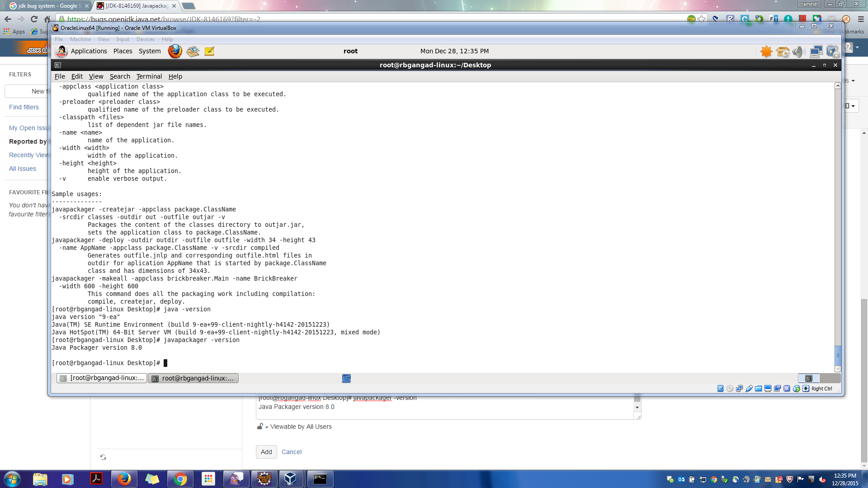The image size is (868, 488).
Task: Click the VirtualBox hard disk status icon
Action: 721,389
